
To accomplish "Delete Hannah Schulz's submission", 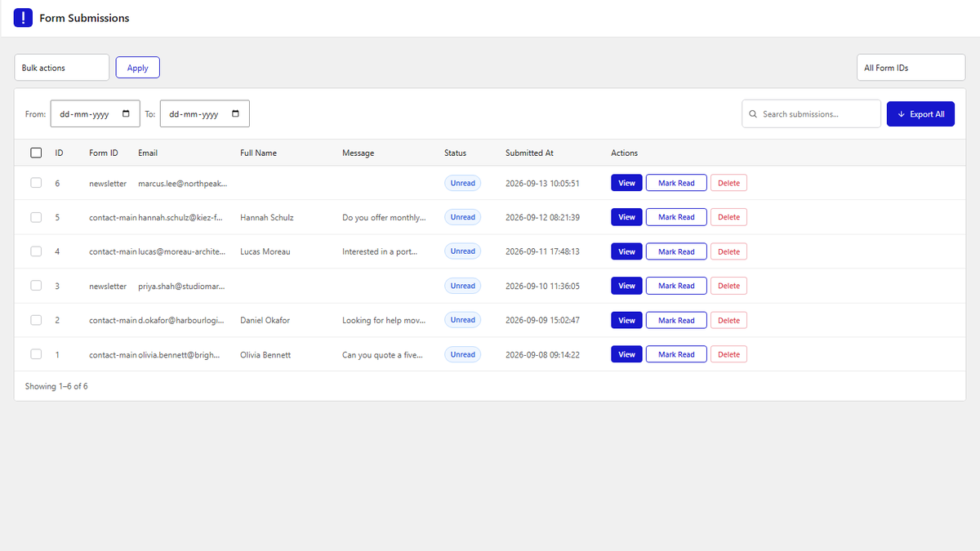I will pos(728,217).
